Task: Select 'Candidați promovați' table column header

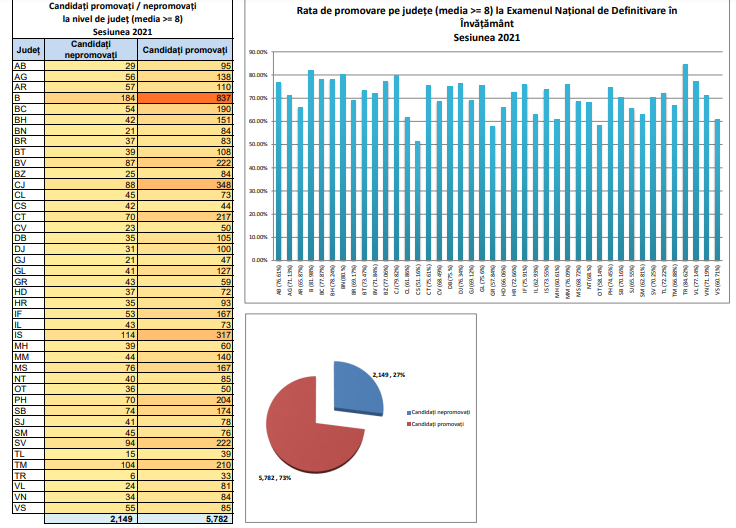Action: pyautogui.click(x=186, y=50)
